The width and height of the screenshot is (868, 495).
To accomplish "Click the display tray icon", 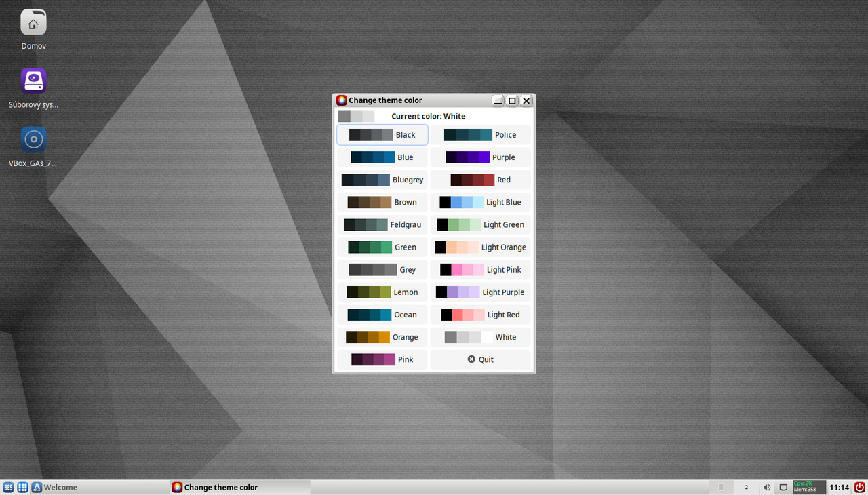I will coord(783,487).
